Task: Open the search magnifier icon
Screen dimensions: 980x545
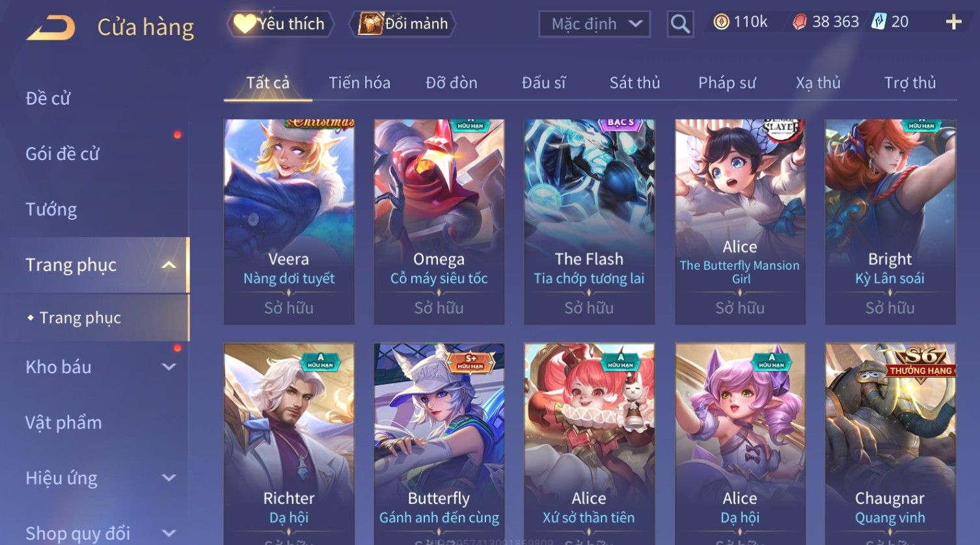Action: [x=680, y=24]
